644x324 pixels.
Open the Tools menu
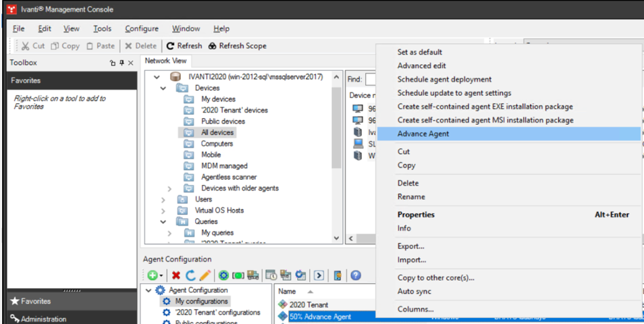click(x=102, y=29)
